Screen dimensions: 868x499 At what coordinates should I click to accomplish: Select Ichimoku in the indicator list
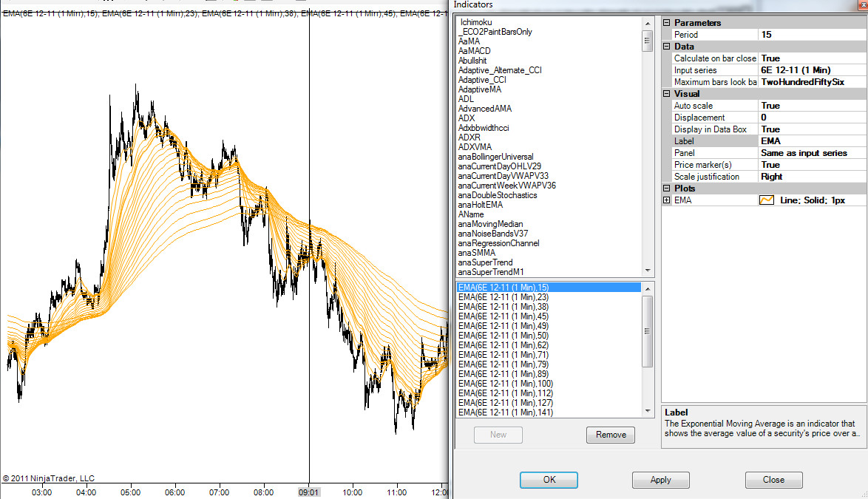click(x=476, y=22)
